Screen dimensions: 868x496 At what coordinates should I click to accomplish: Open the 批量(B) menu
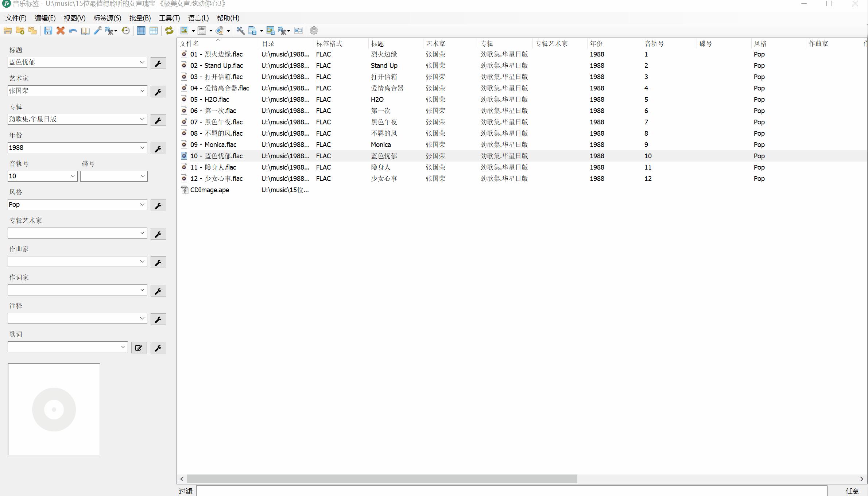coord(140,18)
